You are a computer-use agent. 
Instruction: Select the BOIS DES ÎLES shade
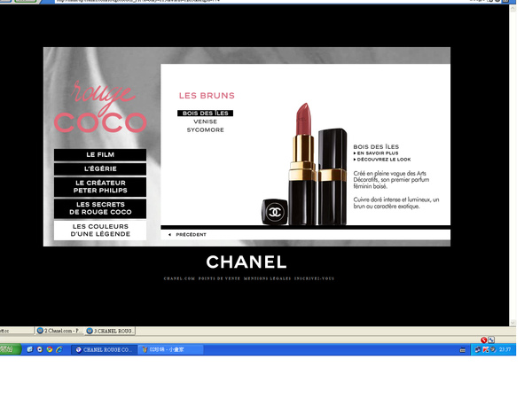coord(206,113)
